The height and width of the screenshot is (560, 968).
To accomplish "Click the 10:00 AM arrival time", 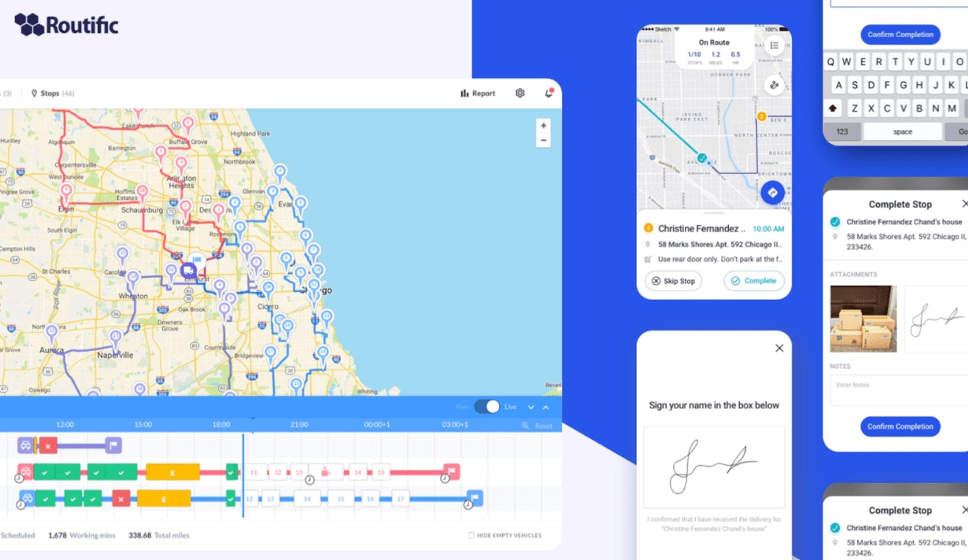I will coord(768,229).
